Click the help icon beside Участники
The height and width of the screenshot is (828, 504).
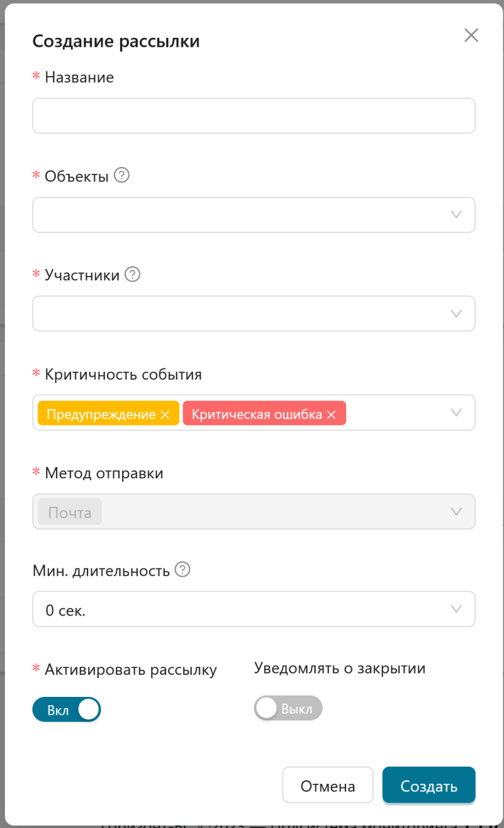(x=132, y=275)
